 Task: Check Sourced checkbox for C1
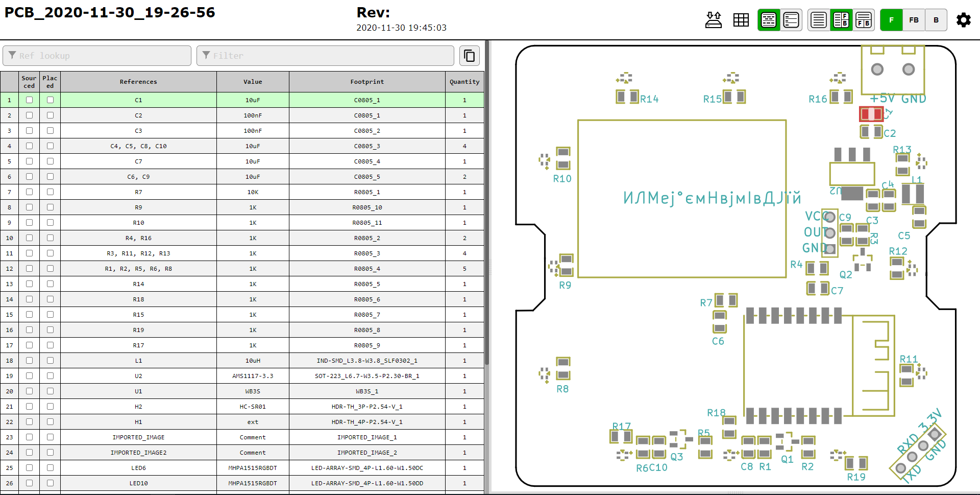pyautogui.click(x=29, y=100)
